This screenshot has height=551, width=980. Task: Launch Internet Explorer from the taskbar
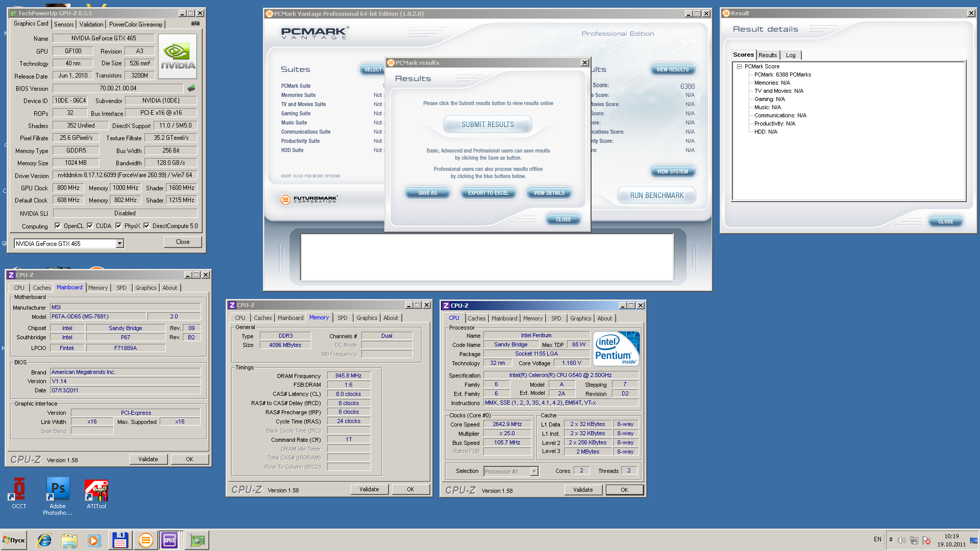click(44, 540)
